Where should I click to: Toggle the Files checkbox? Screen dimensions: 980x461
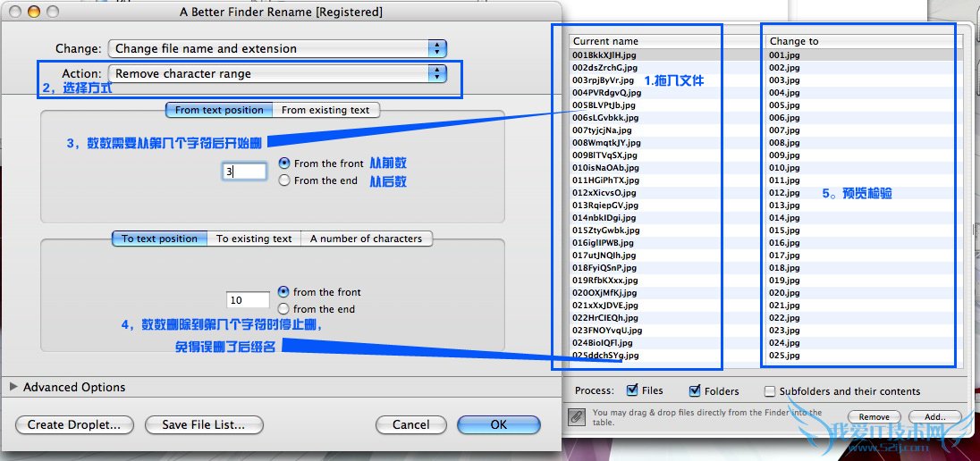click(632, 390)
